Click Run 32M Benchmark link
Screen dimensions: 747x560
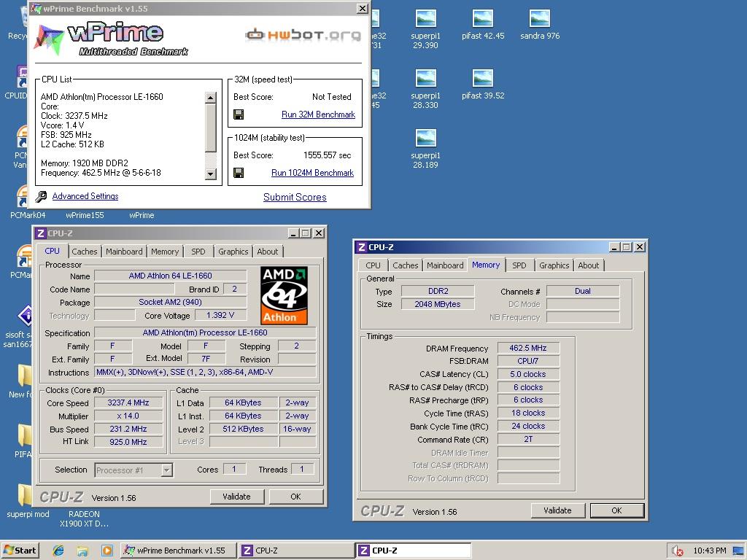click(318, 114)
